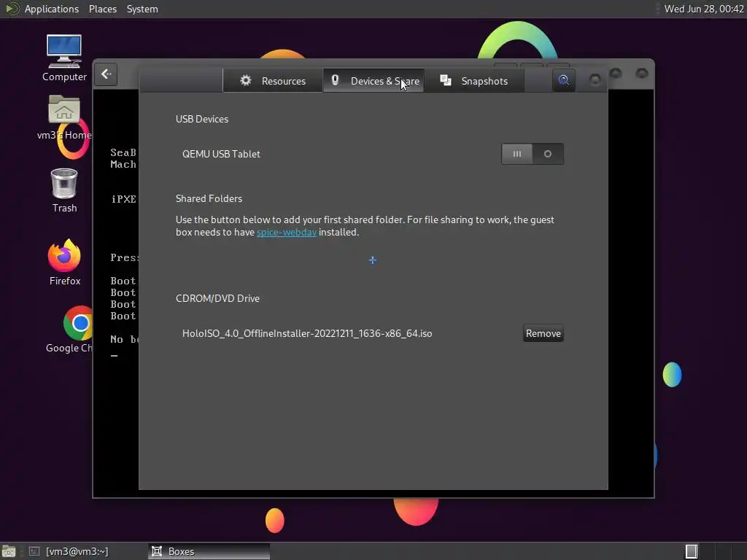Click the troubleshooting log search icon

click(x=564, y=80)
